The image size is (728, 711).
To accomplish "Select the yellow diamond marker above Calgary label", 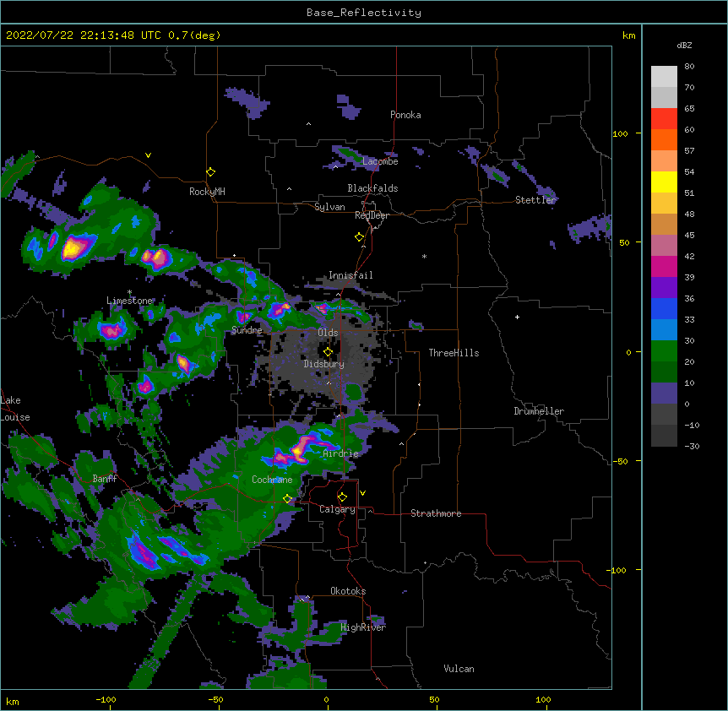I will point(342,497).
